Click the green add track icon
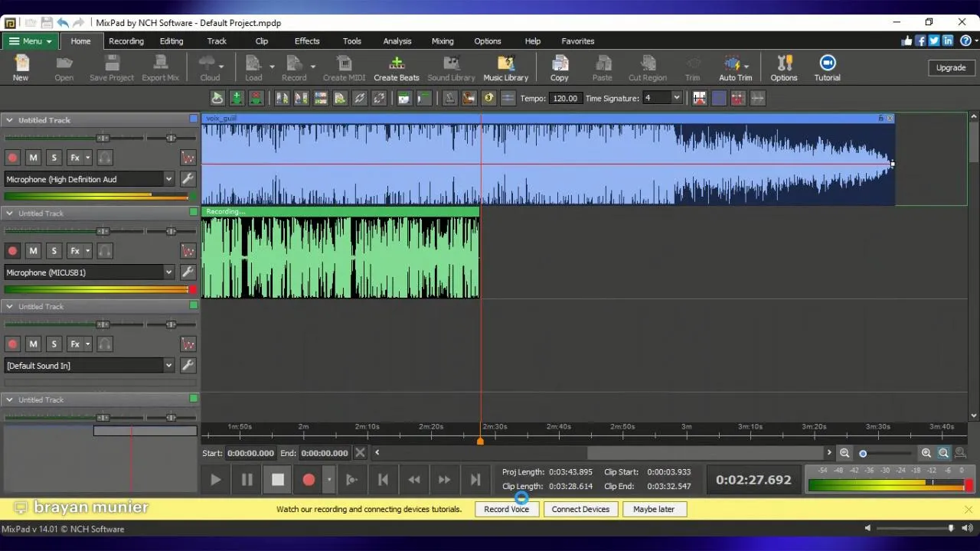 coord(237,98)
